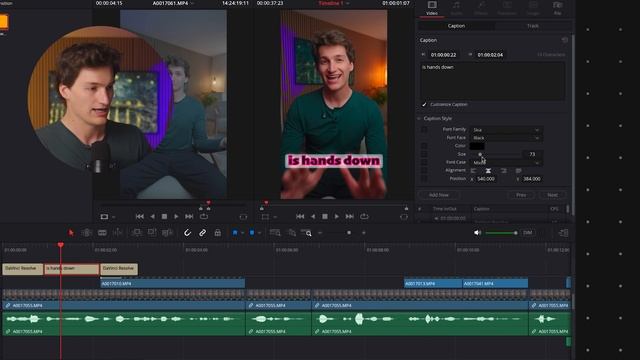Click the full extent zoom icon

pyautogui.click(x=275, y=233)
